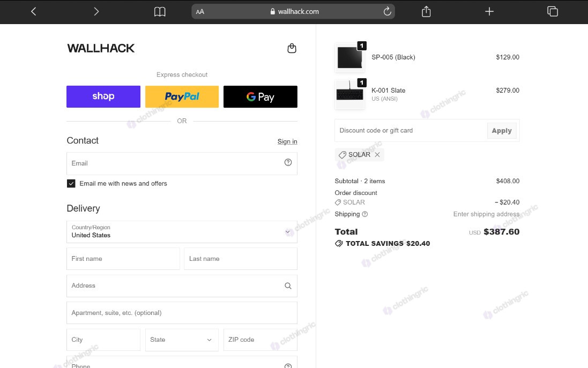The width and height of the screenshot is (588, 368).
Task: Open the bookmarks book icon
Action: [160, 12]
